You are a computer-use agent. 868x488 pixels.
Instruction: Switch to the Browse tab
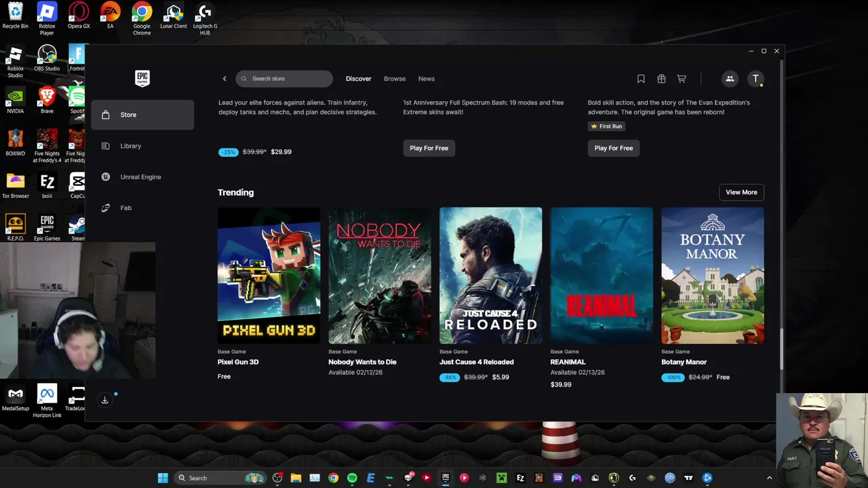[395, 79]
